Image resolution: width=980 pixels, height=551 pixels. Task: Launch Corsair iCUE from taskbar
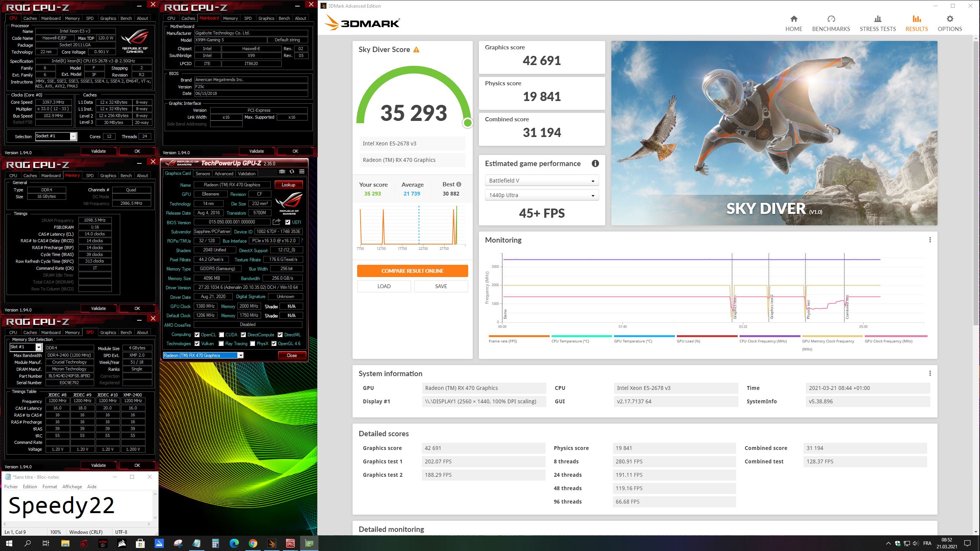122,543
